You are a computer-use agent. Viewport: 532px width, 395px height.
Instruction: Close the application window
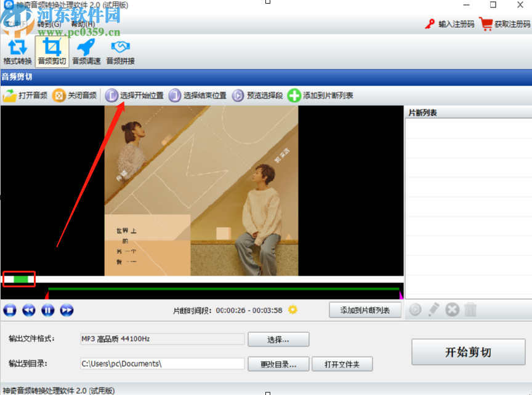pos(520,5)
